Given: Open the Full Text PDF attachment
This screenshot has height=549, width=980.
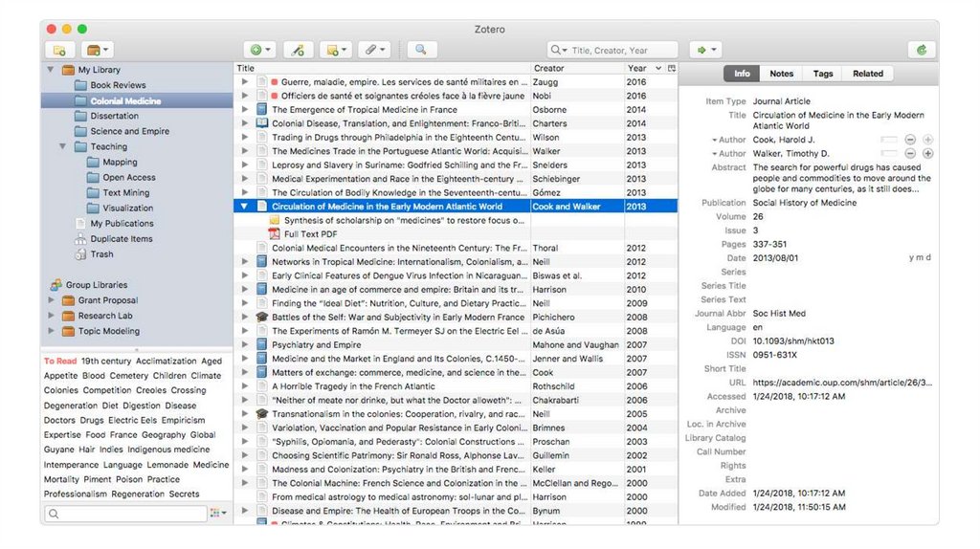Looking at the screenshot, I should pos(310,234).
